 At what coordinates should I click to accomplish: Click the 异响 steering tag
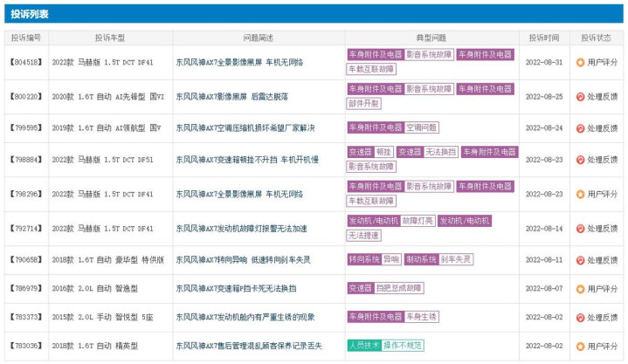(x=391, y=259)
